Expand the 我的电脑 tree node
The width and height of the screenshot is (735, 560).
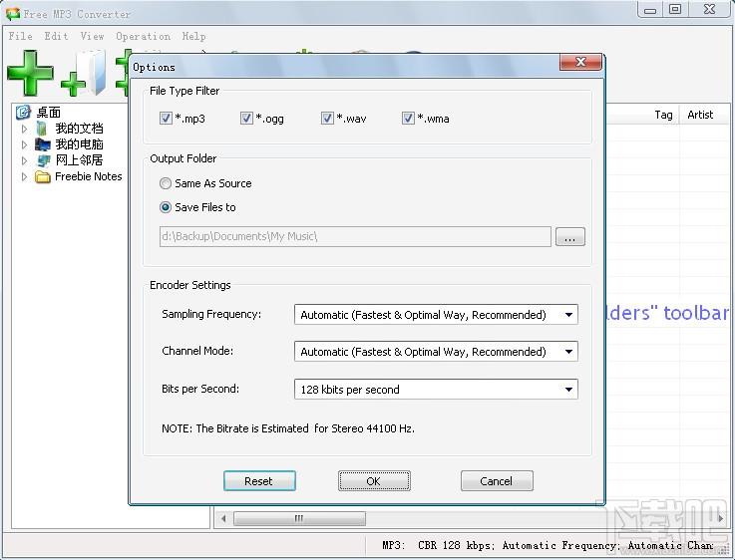24,144
